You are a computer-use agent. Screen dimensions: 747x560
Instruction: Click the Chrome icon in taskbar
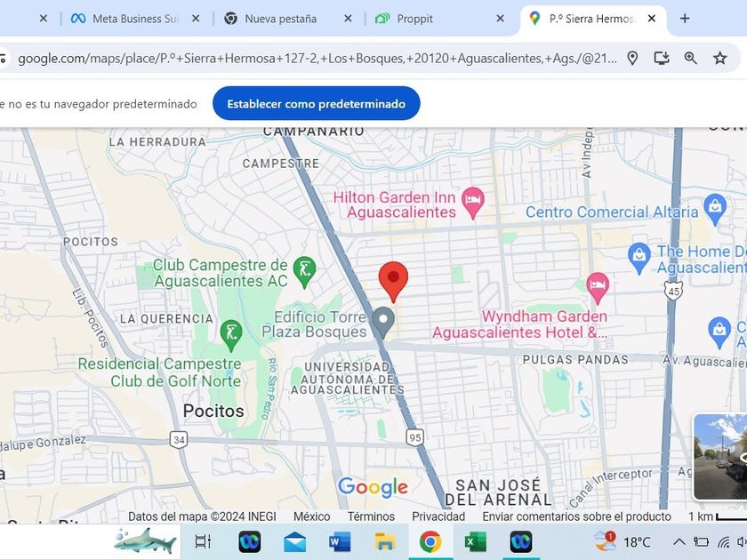click(430, 542)
